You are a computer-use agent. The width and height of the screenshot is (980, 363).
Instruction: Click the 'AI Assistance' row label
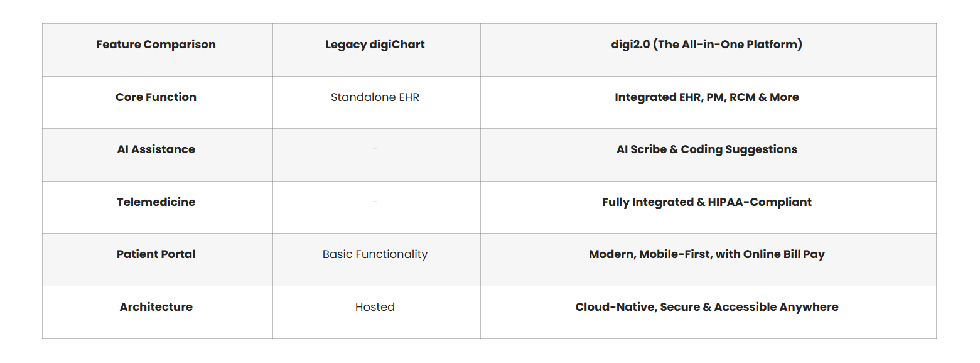(156, 149)
